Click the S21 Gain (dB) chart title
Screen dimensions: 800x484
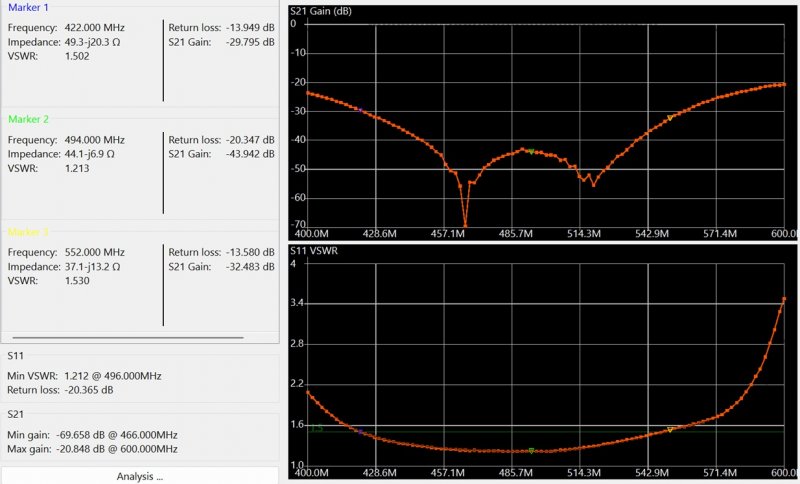pos(335,11)
